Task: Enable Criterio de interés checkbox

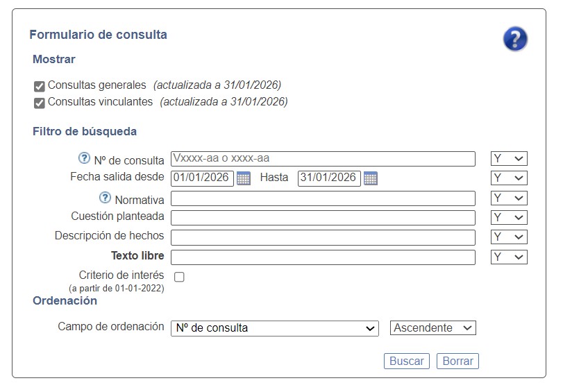Action: pyautogui.click(x=179, y=277)
